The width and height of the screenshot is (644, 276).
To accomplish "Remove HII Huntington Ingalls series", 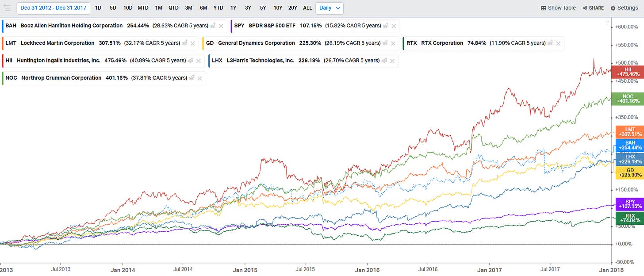I will tap(198, 61).
